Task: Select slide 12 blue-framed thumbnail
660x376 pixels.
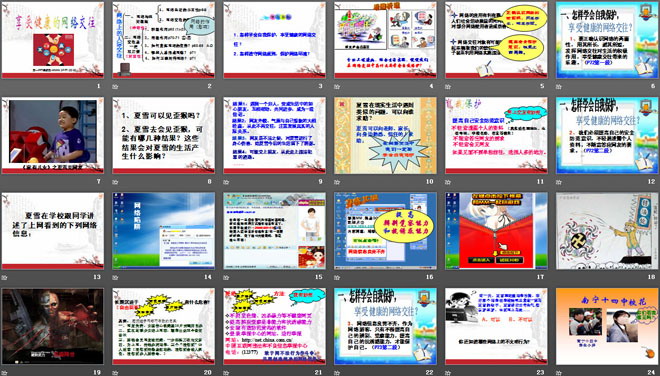Action: pyautogui.click(x=607, y=136)
